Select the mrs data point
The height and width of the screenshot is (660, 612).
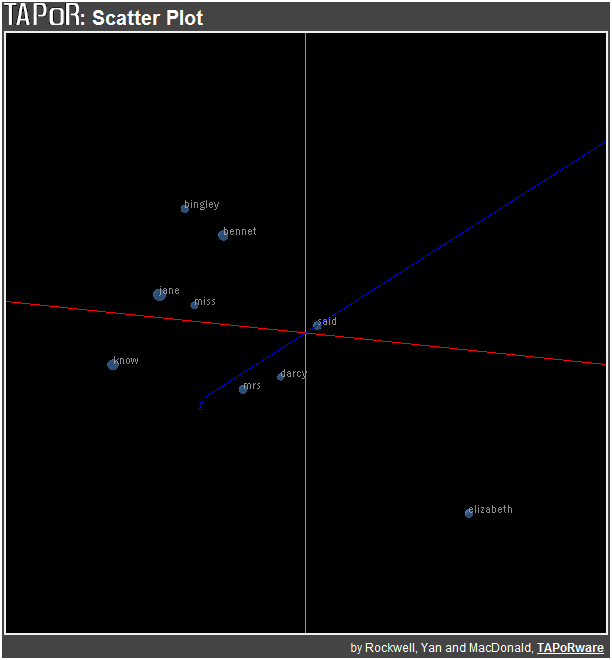click(243, 390)
